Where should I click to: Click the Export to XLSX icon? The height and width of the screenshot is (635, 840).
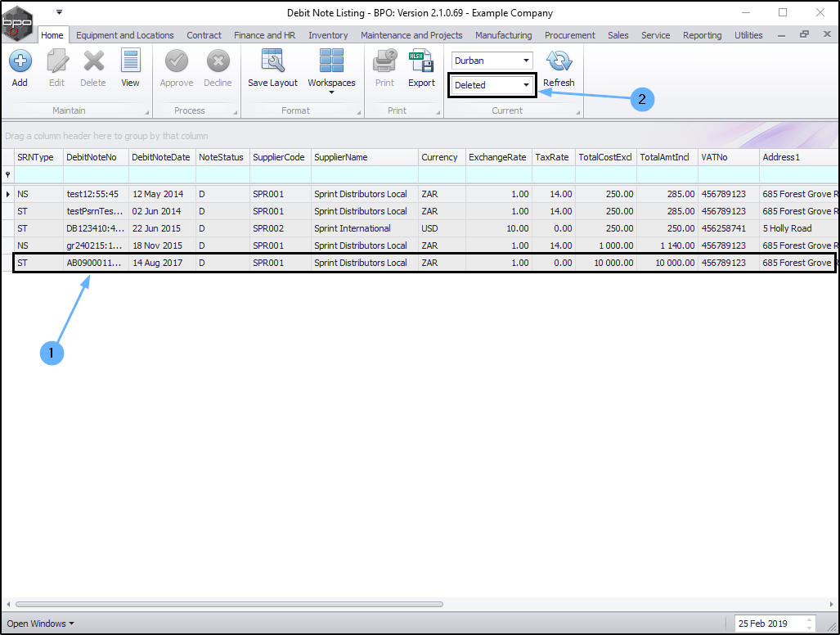pyautogui.click(x=421, y=61)
